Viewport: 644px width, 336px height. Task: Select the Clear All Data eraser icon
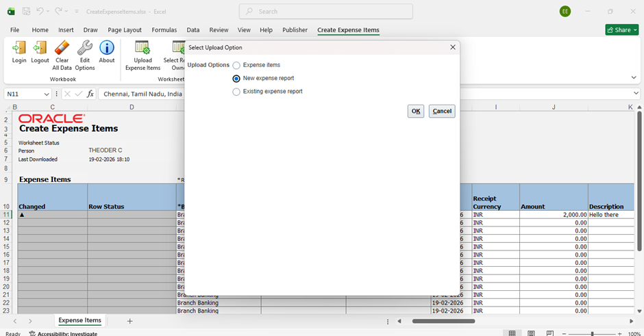(62, 48)
